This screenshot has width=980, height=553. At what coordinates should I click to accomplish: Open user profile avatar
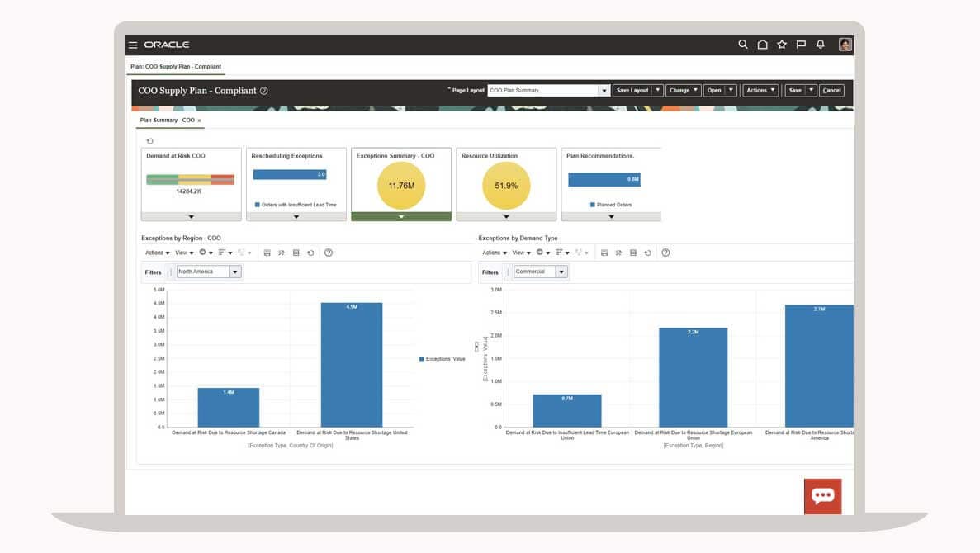coord(845,45)
